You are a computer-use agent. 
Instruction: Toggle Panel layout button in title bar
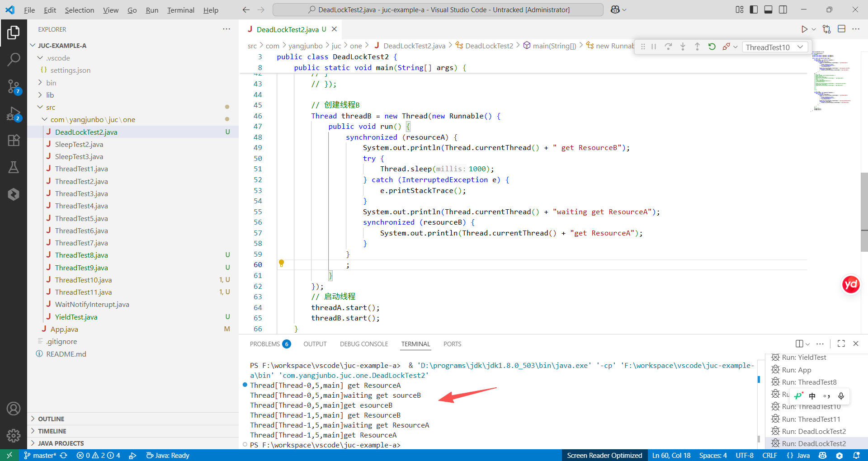coord(768,9)
